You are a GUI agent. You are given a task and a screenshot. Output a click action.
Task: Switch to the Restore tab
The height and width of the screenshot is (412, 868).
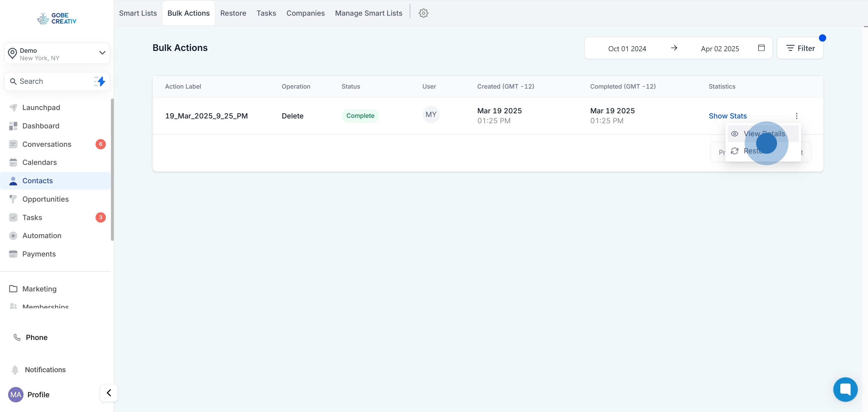point(233,13)
